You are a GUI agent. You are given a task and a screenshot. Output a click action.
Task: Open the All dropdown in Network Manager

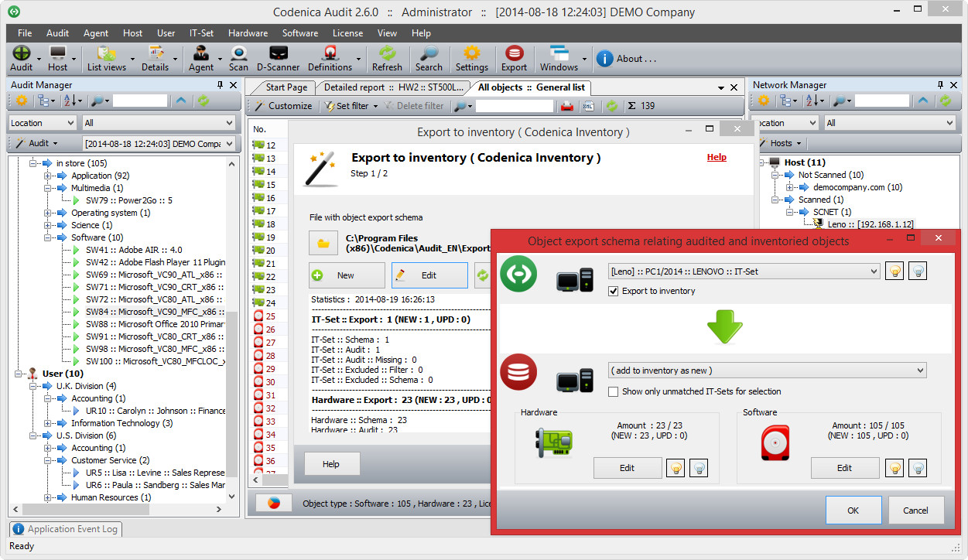(889, 123)
